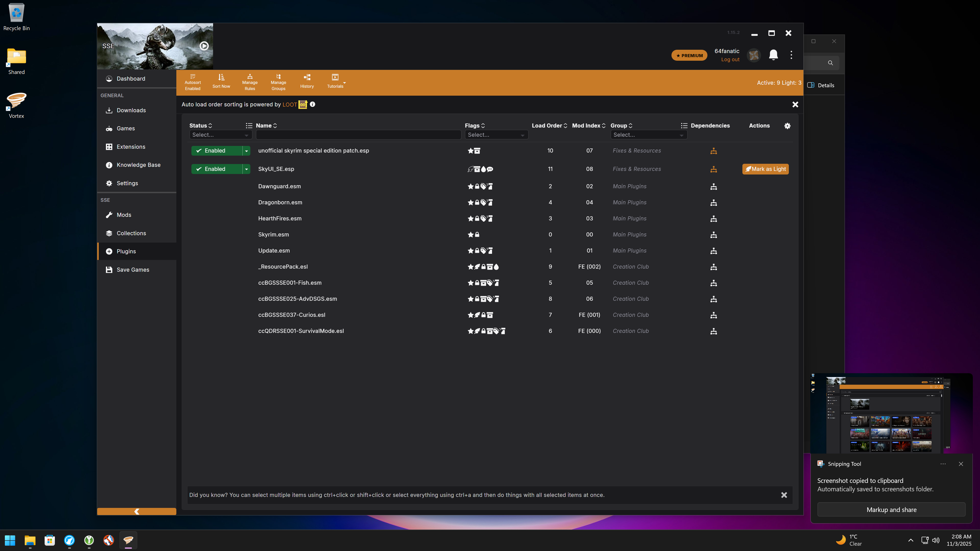
Task: Click the Log out link
Action: 730,60
